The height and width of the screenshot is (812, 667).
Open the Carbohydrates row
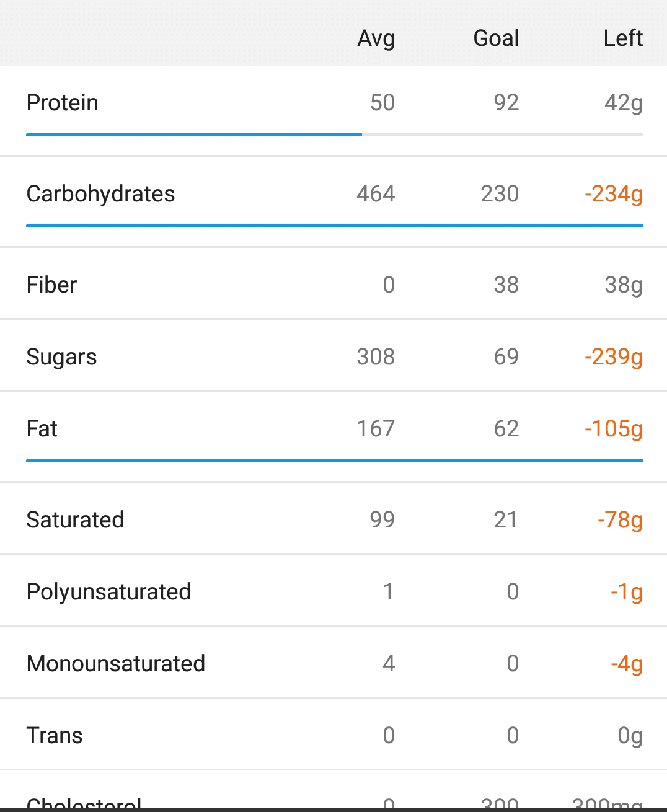pyautogui.click(x=333, y=201)
